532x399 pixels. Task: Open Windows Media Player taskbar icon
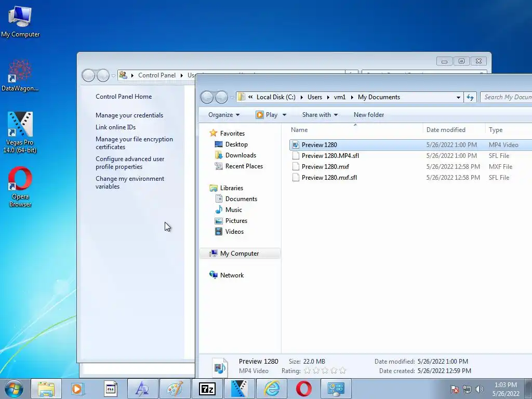(78, 389)
